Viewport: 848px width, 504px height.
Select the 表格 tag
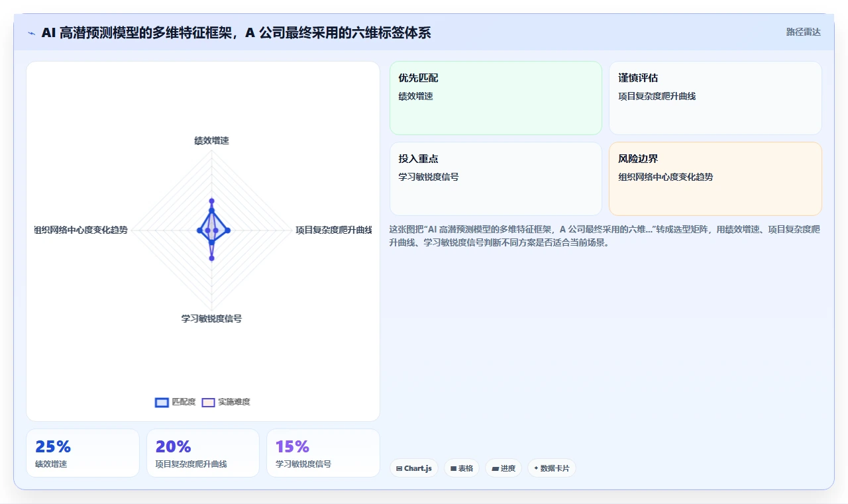pos(462,468)
